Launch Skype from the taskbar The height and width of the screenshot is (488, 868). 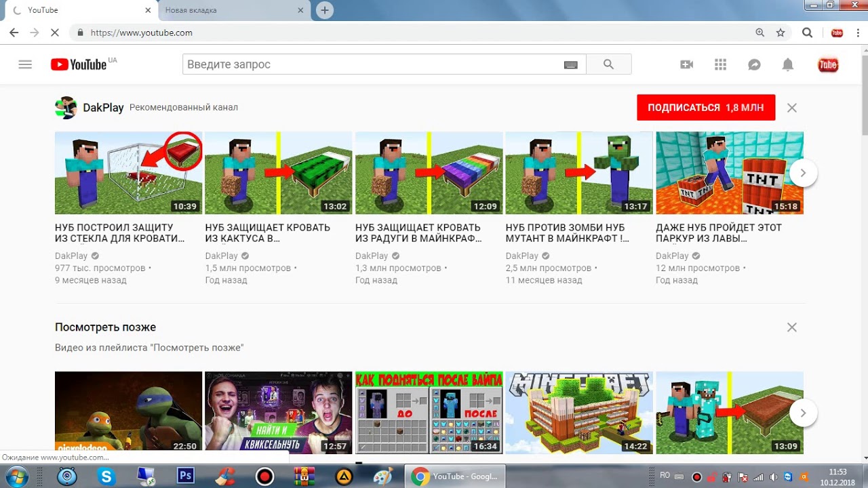coord(106,476)
